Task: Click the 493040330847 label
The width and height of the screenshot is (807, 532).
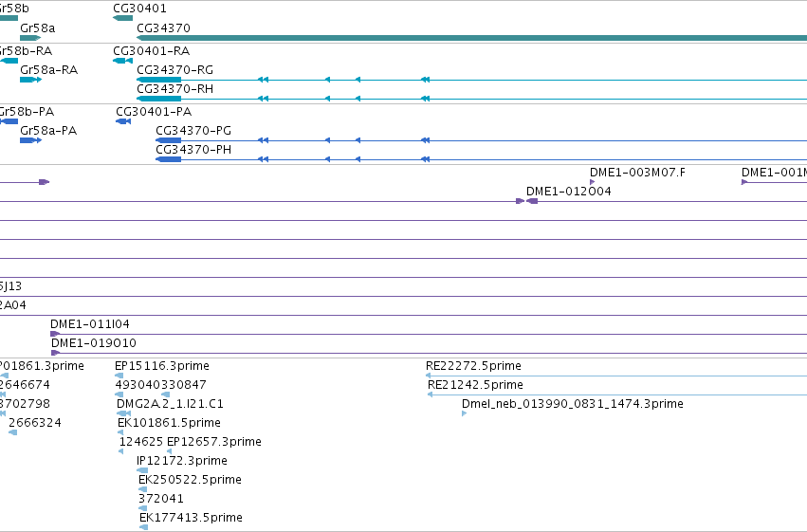Action: (x=160, y=384)
